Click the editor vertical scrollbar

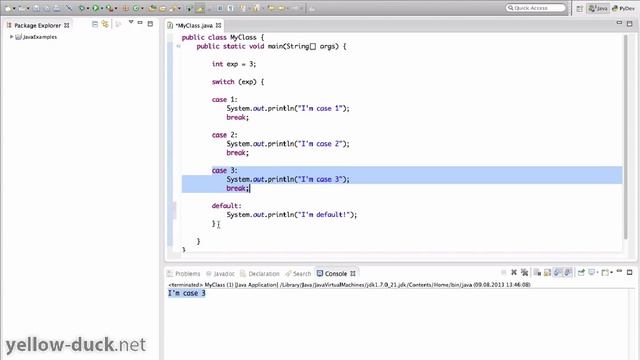pos(625,137)
